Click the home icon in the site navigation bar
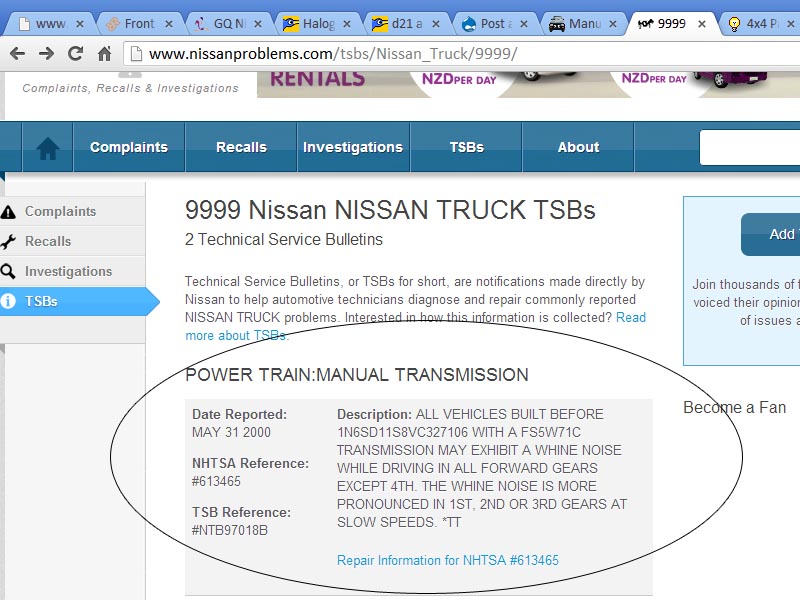The image size is (800, 600). coord(47,148)
